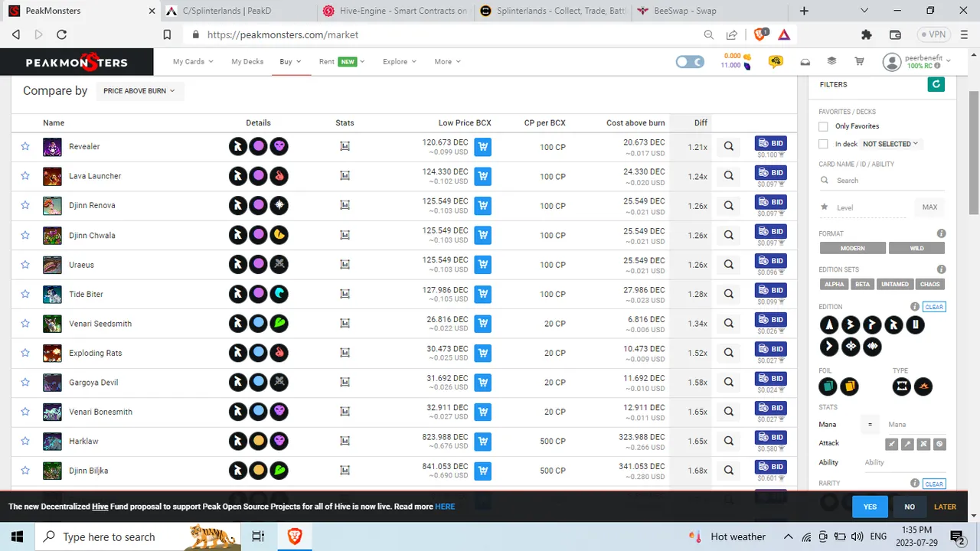Toggle the dark mode switch
The height and width of the screenshot is (551, 980).
click(x=690, y=62)
